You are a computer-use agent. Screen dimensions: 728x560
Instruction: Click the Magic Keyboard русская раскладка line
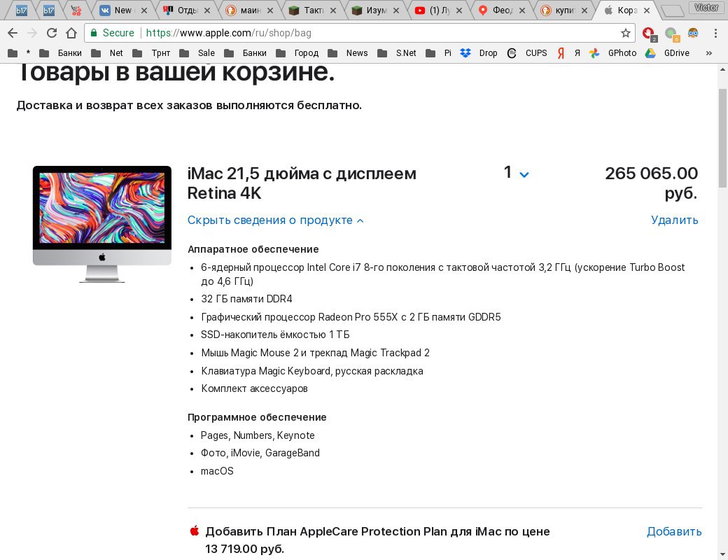pos(312,371)
